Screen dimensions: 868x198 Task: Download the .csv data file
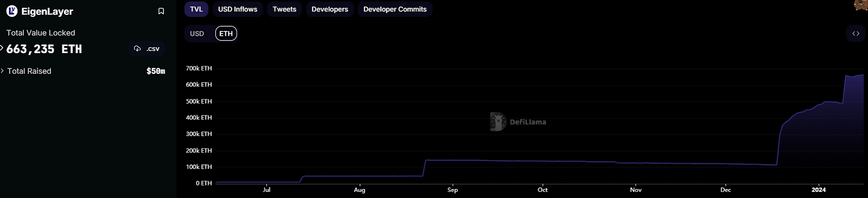[147, 49]
